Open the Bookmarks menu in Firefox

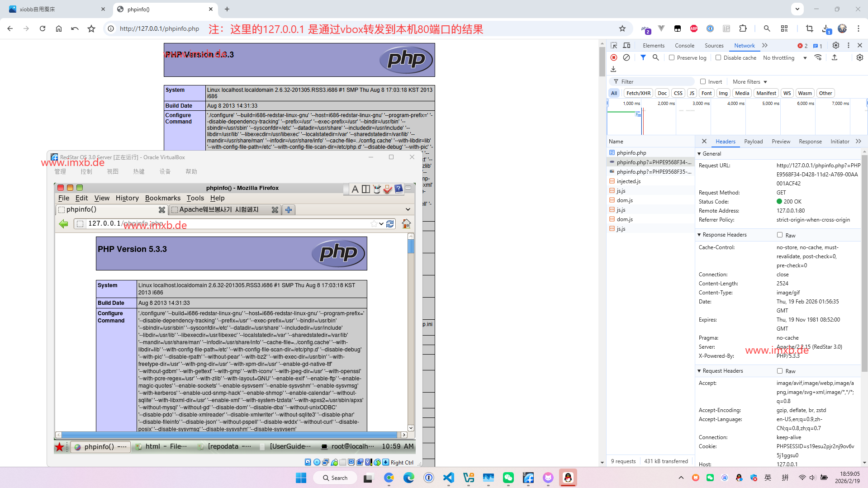[x=162, y=198]
